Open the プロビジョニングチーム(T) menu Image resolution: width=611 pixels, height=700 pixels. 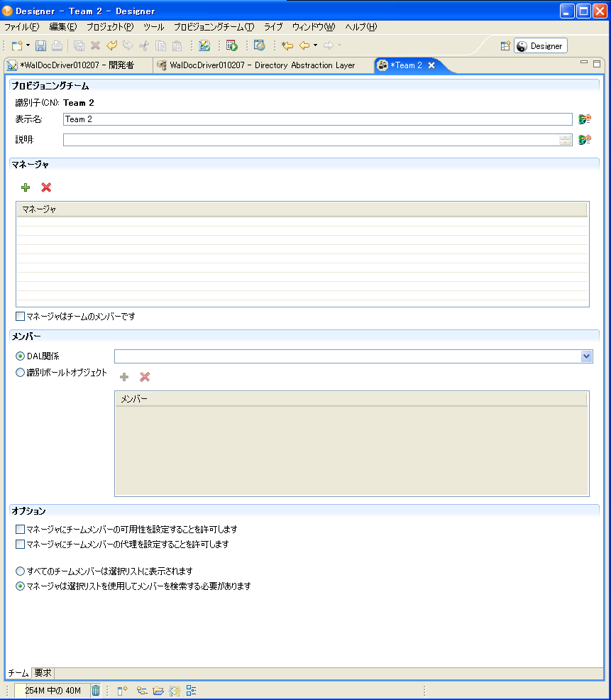tap(214, 27)
